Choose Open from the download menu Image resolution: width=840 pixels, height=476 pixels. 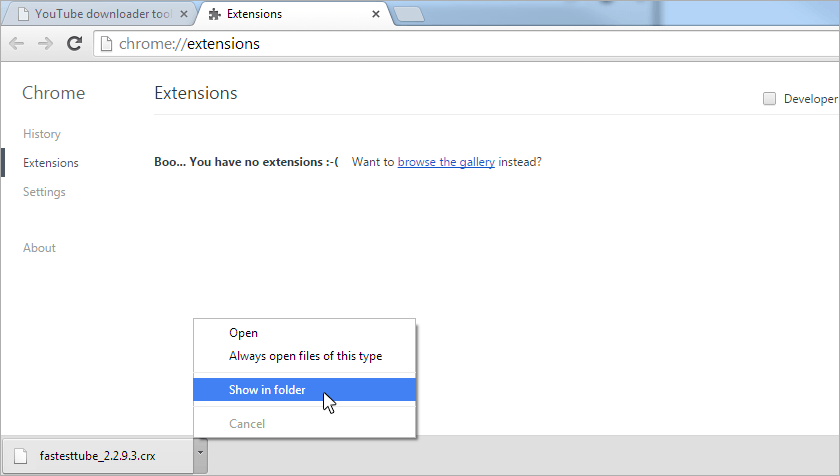point(243,333)
